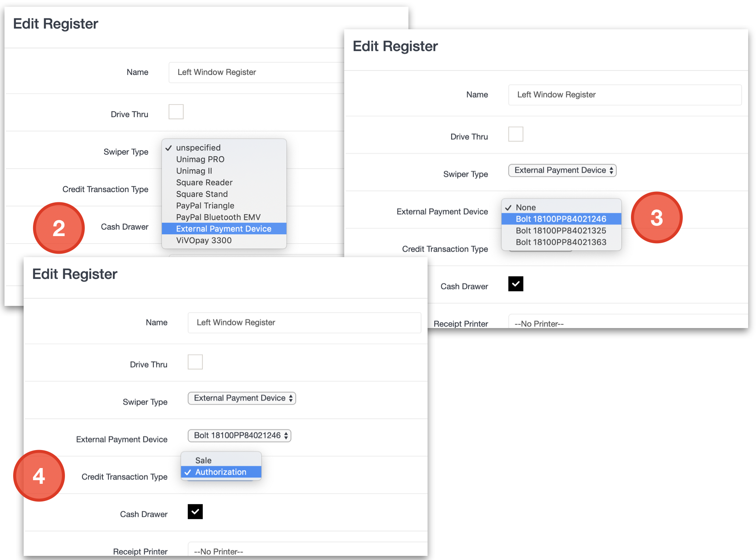
Task: Uncheck Cash Drawer in bottom dialog
Action: 195,512
